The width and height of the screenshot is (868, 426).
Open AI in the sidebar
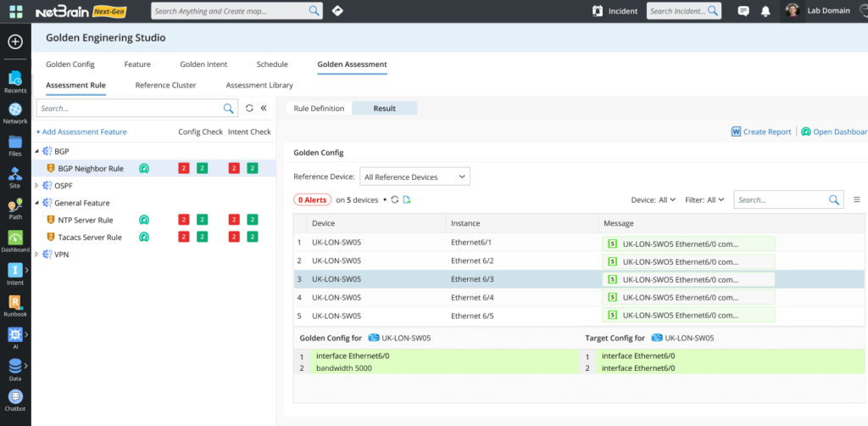[15, 338]
